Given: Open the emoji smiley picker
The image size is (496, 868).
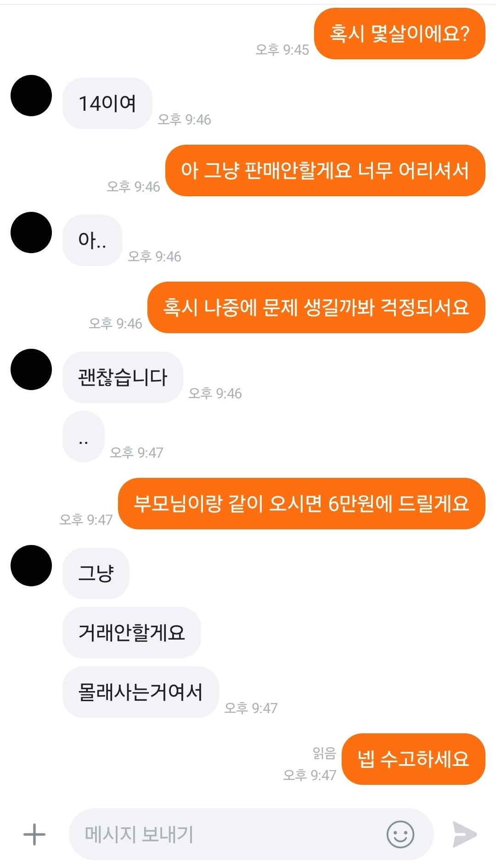Looking at the screenshot, I should [x=400, y=834].
